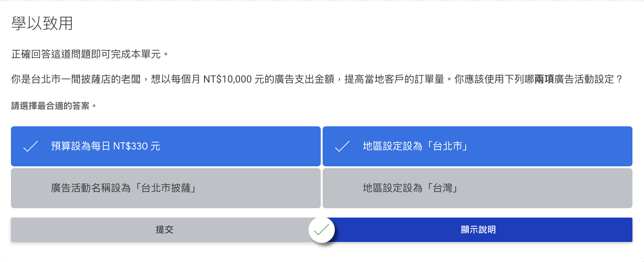Click the checkmark icon beside 地區設定設為「台北市」

tap(342, 146)
